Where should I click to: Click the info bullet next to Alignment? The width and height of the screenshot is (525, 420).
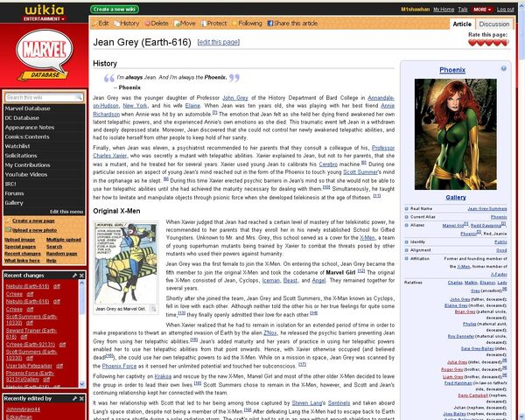407,250
